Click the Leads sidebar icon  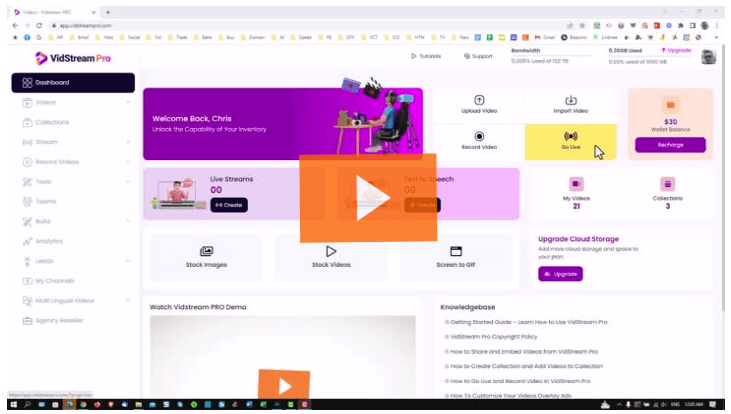pyautogui.click(x=27, y=261)
